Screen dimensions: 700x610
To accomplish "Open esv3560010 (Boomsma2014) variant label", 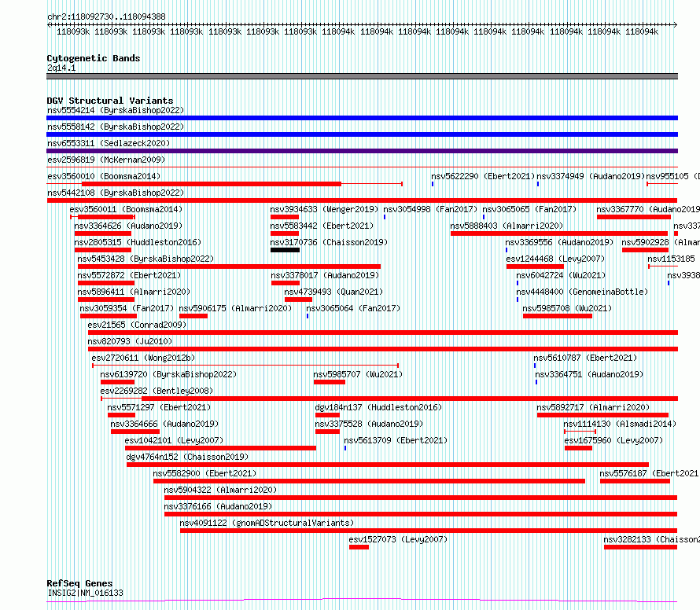I will point(104,176).
